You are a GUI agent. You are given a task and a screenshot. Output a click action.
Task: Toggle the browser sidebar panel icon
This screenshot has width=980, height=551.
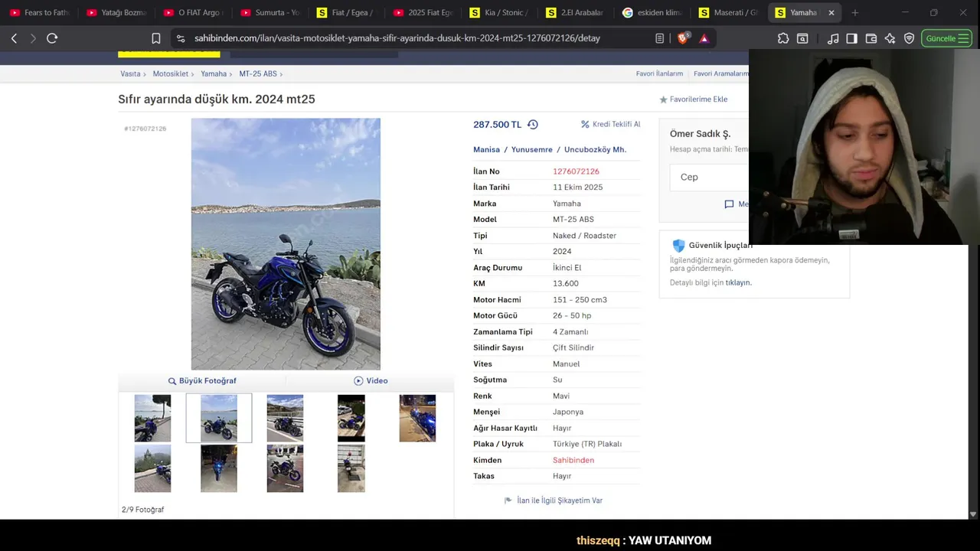click(851, 38)
